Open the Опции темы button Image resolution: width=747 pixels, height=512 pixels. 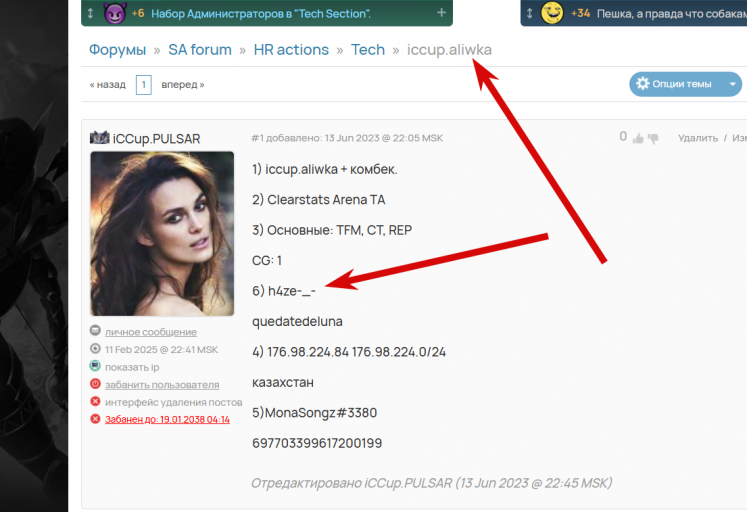[x=685, y=84]
